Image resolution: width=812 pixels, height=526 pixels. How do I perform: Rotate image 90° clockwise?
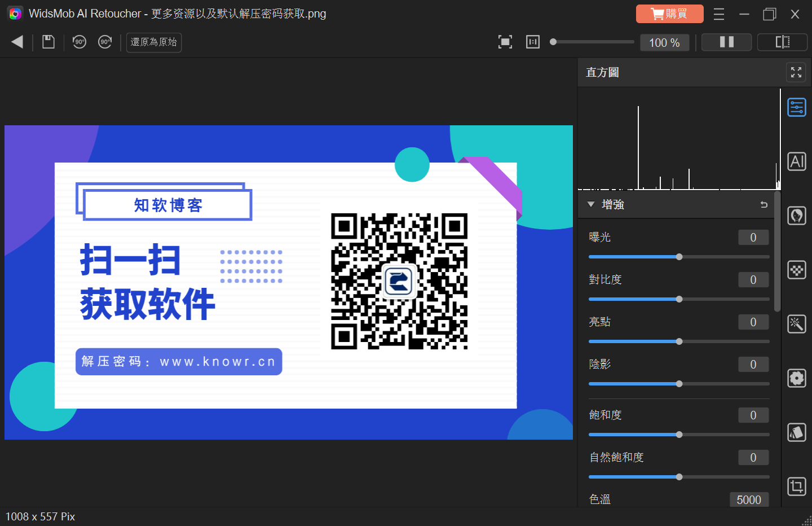click(x=105, y=42)
